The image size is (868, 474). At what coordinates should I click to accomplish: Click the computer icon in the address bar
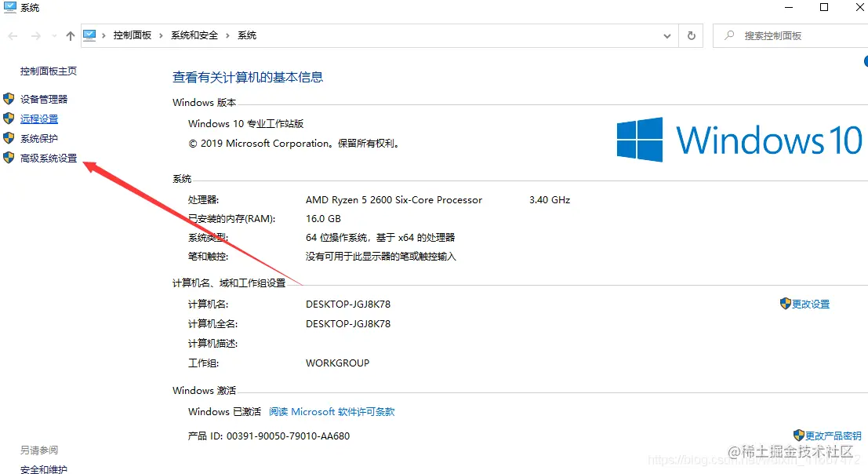(89, 35)
